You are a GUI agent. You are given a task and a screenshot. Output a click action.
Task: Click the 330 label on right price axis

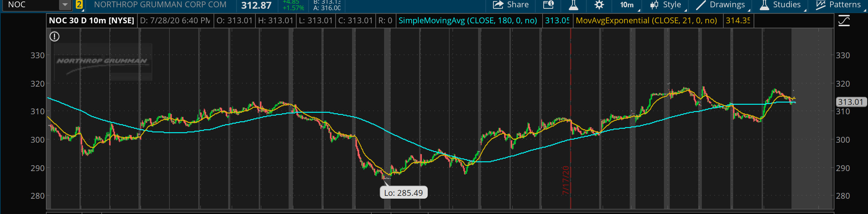pyautogui.click(x=842, y=55)
